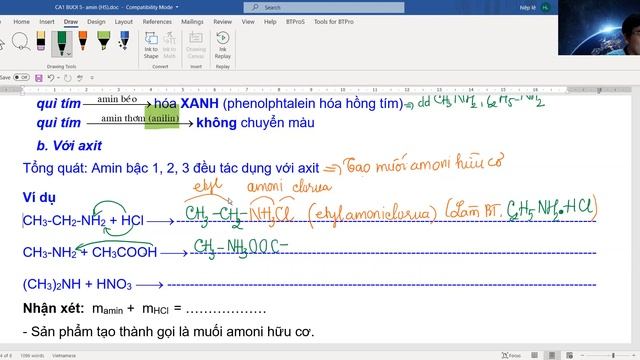Click the zoom out minus button
The width and height of the screenshot is (640, 360).
tap(582, 356)
